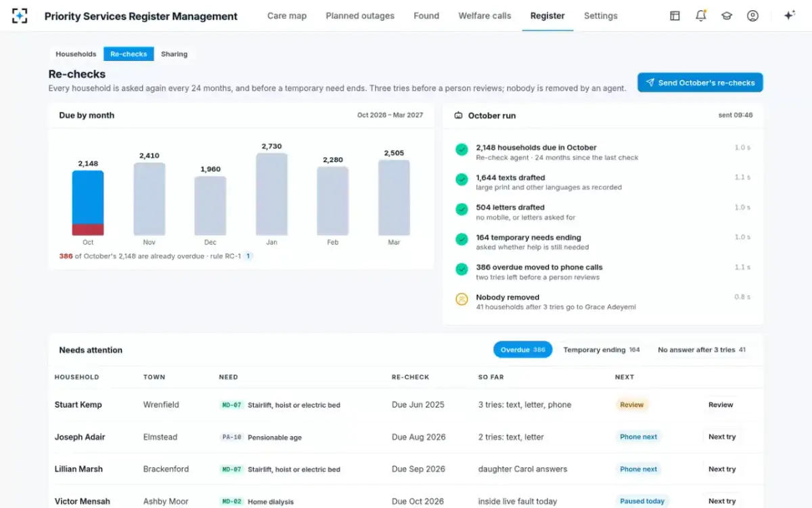Open the user profile icon
The width and height of the screenshot is (812, 508).
pos(752,16)
